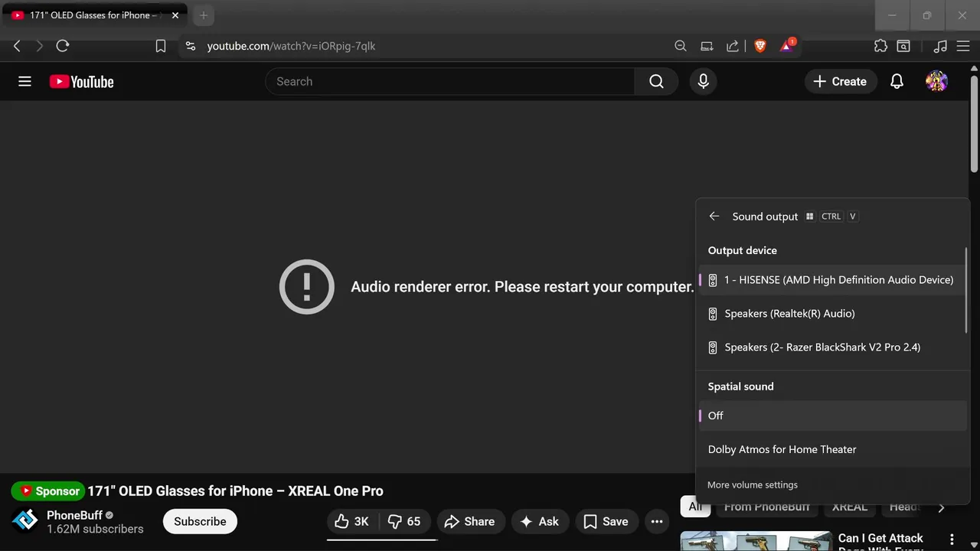
Task: Close the XREAL video tab
Action: pos(175,15)
